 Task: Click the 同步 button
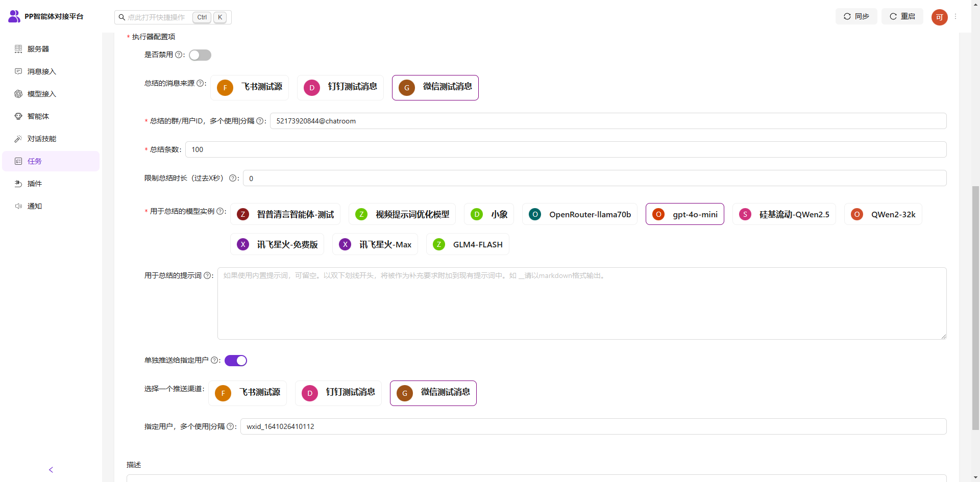(856, 16)
